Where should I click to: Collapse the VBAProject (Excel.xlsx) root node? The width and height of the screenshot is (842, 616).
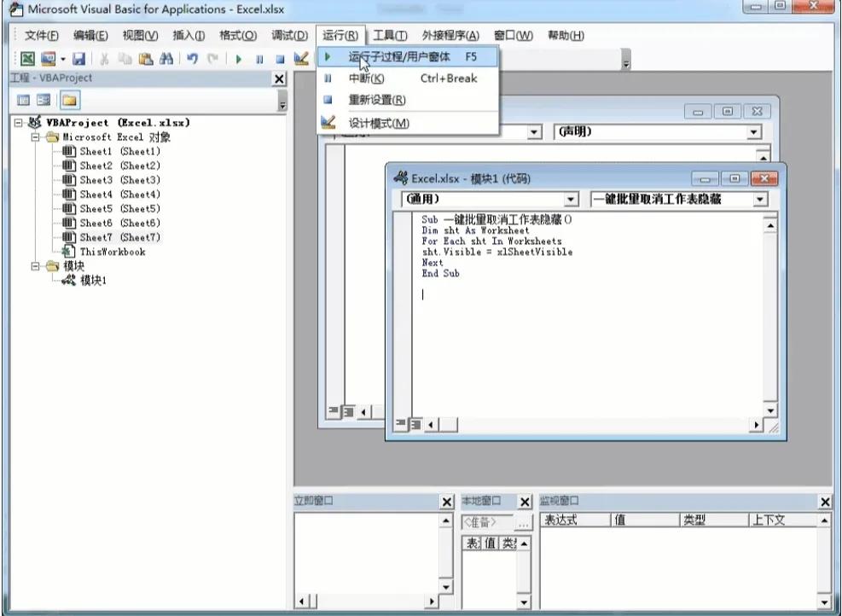pyautogui.click(x=19, y=123)
